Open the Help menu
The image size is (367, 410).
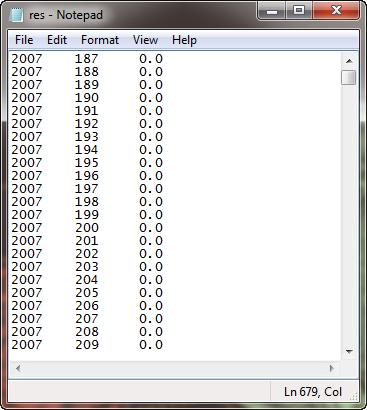[x=184, y=40]
